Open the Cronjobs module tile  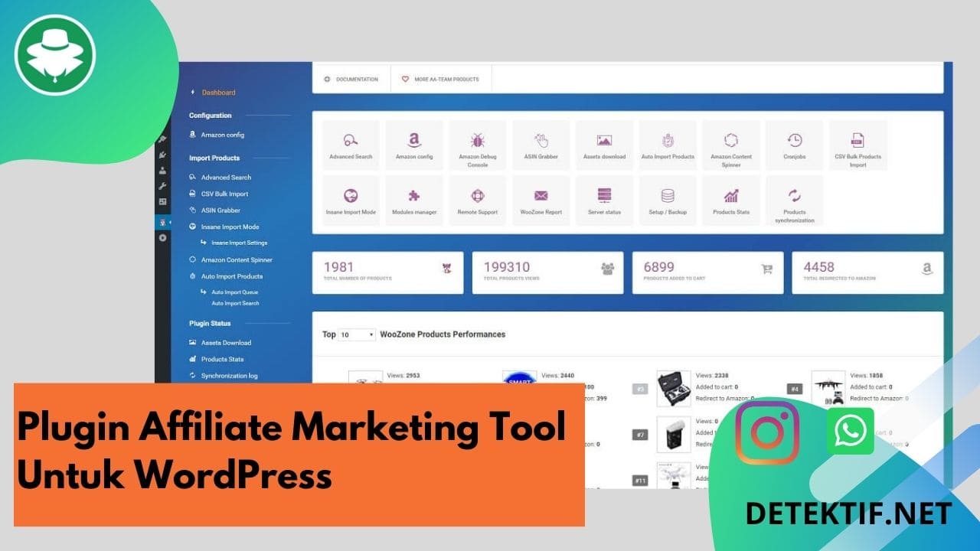coord(795,145)
